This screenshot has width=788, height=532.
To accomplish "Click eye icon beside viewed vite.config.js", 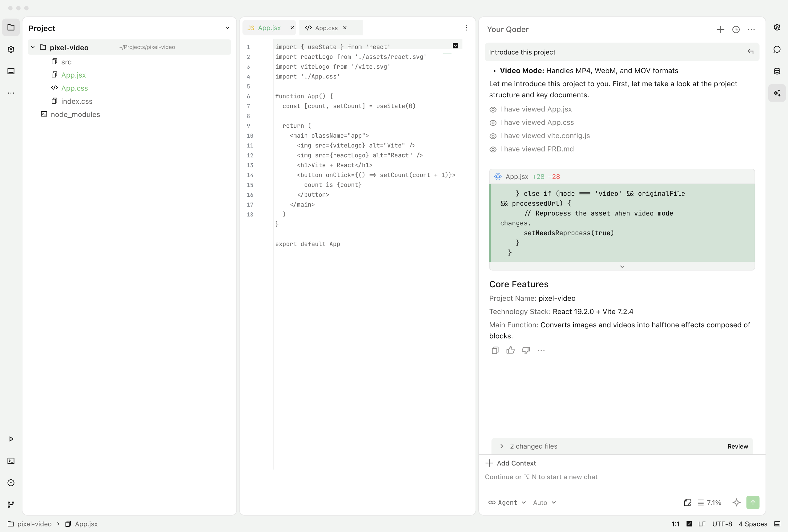I will click(493, 136).
